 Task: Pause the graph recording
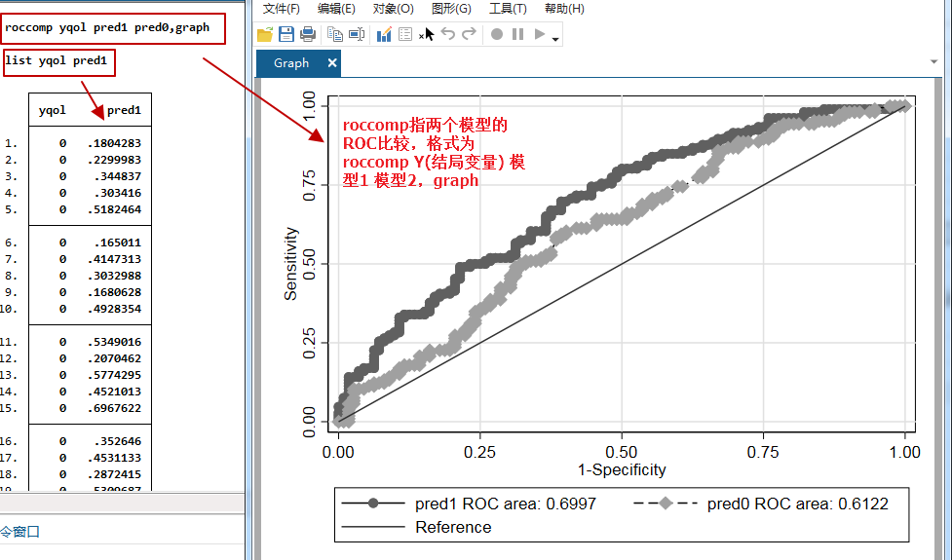[x=517, y=34]
